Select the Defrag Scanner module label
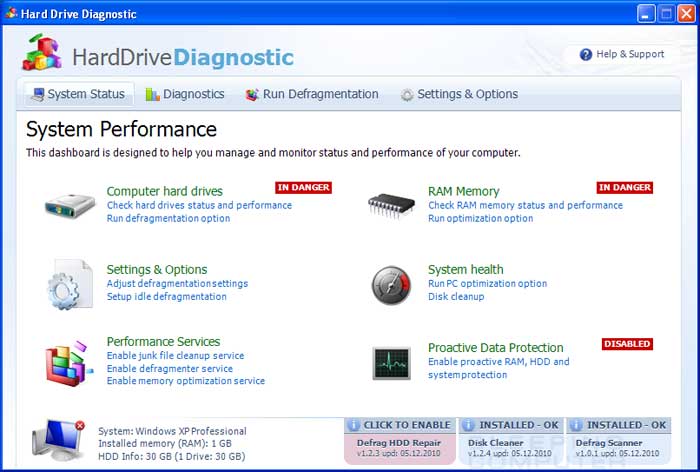This screenshot has width=700, height=472. click(609, 443)
